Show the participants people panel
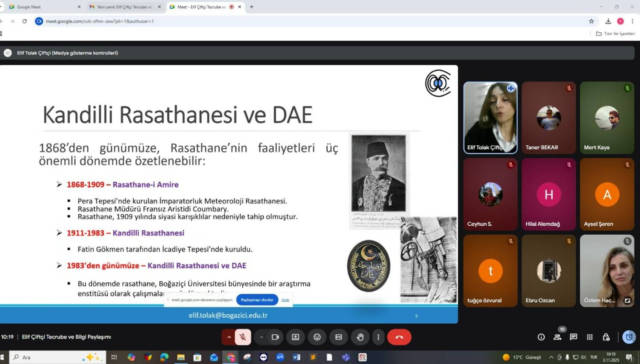This screenshot has height=364, width=640. pos(557,337)
